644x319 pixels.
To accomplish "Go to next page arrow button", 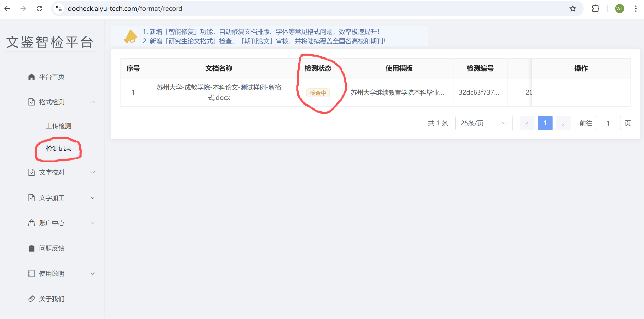I will 563,123.
